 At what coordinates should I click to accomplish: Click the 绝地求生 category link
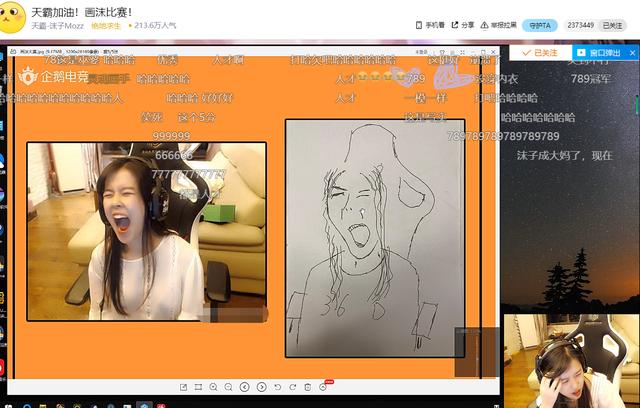pyautogui.click(x=106, y=26)
